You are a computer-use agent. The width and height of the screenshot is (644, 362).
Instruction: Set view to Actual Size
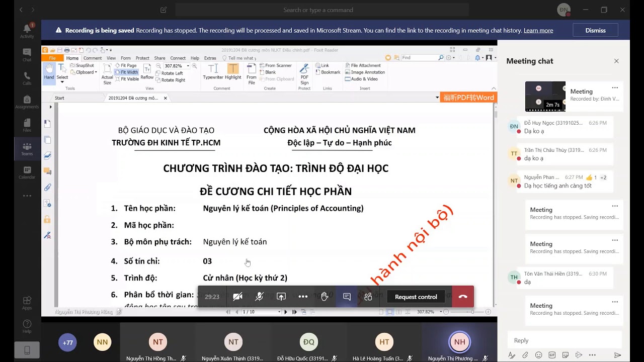click(107, 74)
